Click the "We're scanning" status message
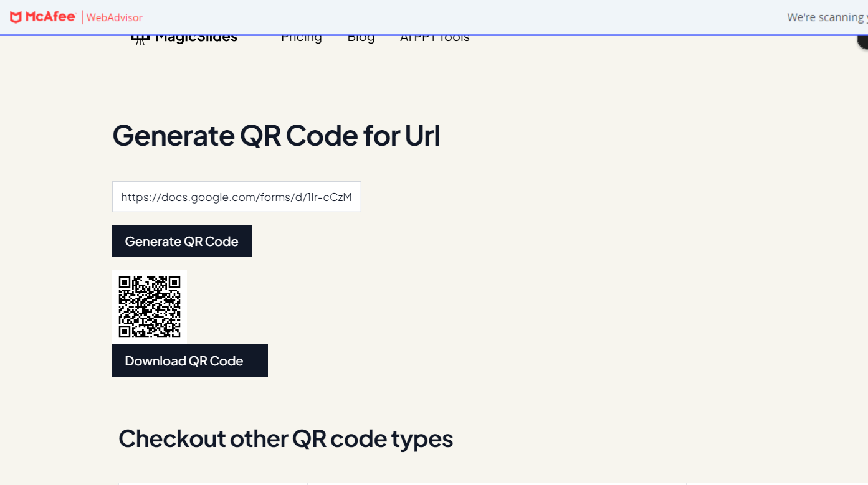Image resolution: width=868 pixels, height=485 pixels. tap(826, 17)
